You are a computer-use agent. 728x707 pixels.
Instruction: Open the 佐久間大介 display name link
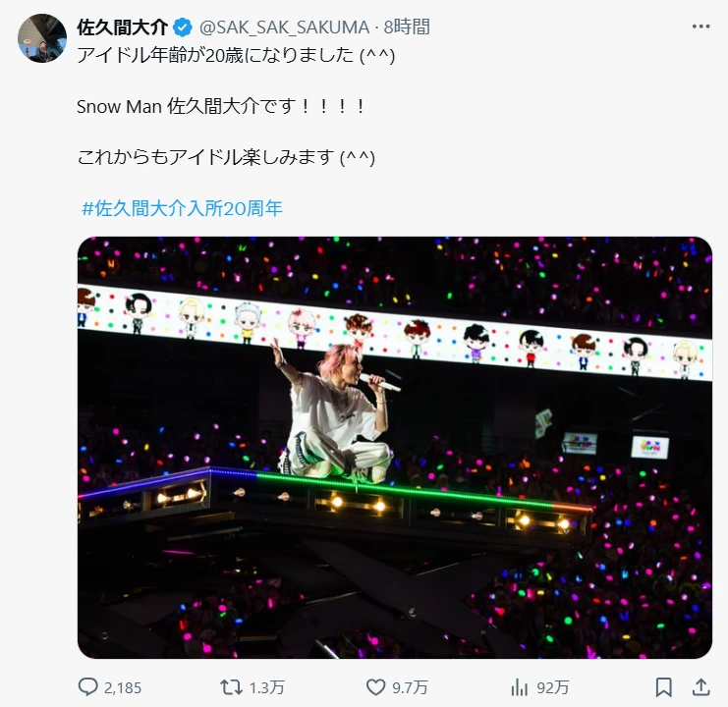click(122, 27)
